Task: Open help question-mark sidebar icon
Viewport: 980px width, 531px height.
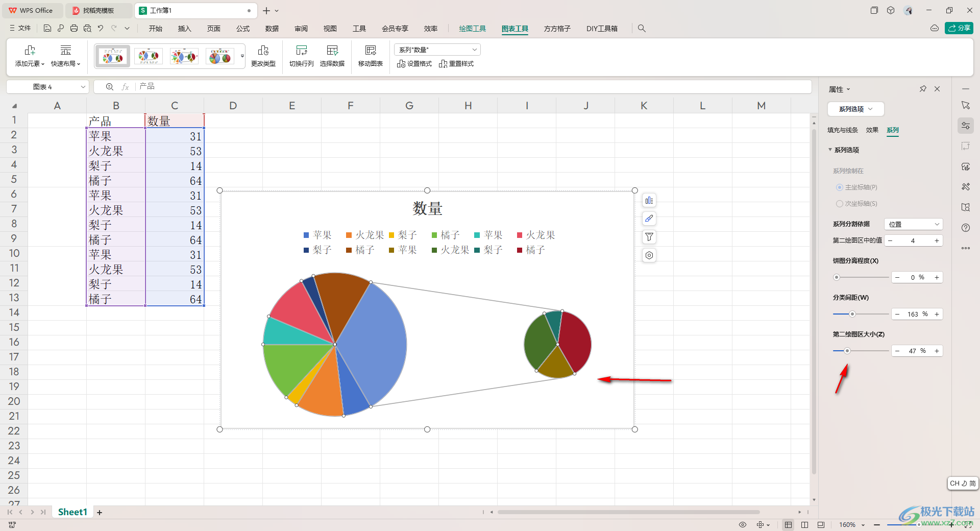Action: click(x=966, y=228)
